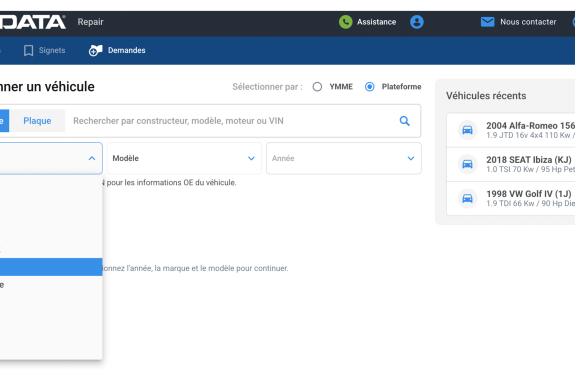Click the DATA logo
Image resolution: width=575 pixels, height=383 pixels.
point(32,22)
